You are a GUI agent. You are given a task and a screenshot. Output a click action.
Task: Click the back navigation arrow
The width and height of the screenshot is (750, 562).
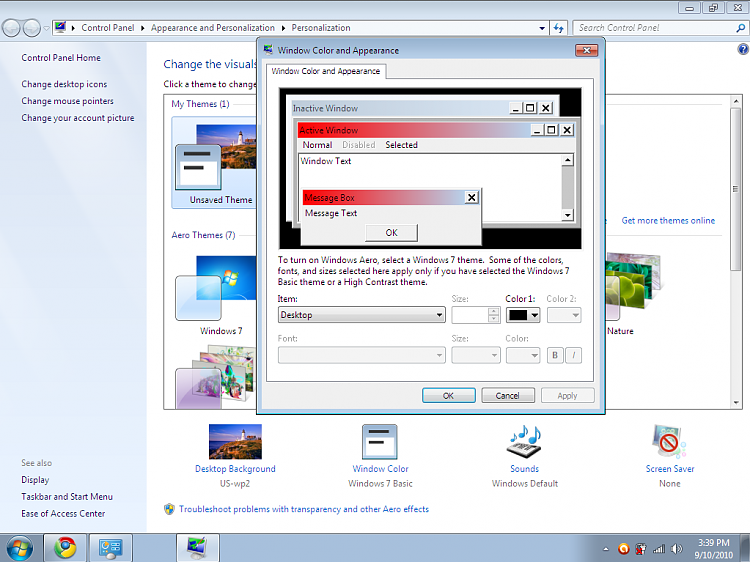coord(11,28)
